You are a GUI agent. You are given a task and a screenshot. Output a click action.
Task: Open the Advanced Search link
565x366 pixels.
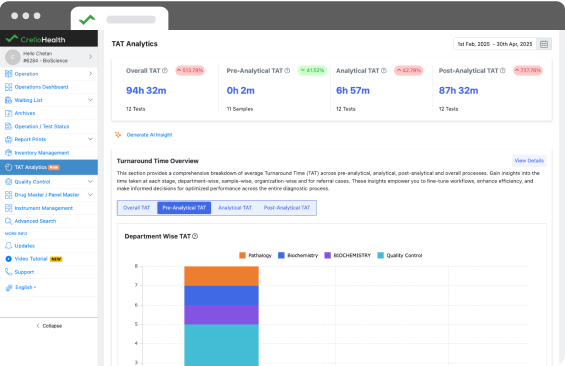35,221
